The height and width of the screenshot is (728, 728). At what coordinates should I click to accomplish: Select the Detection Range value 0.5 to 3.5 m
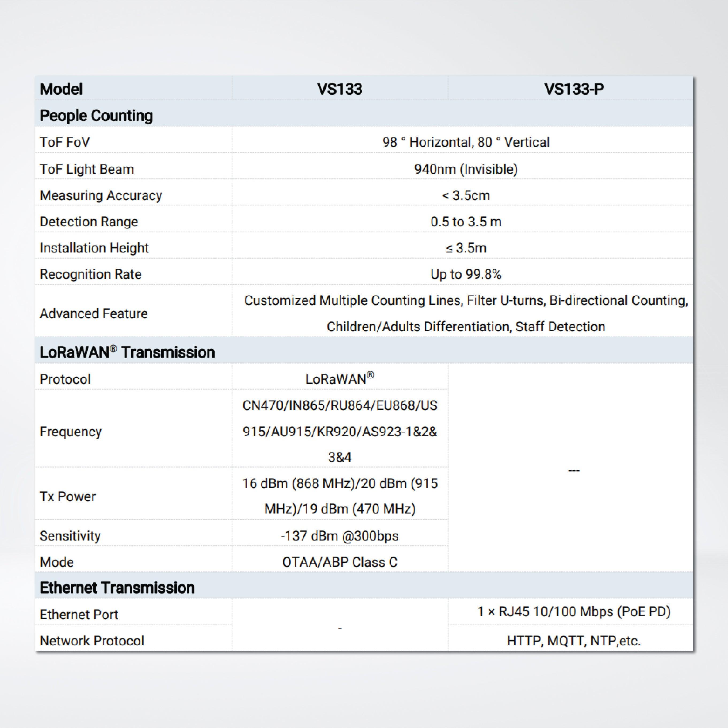(x=466, y=221)
